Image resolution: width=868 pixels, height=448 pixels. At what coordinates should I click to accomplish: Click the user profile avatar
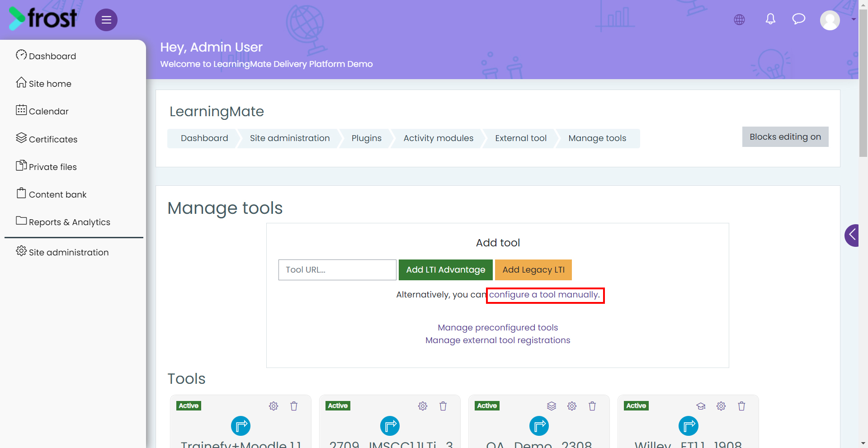pyautogui.click(x=830, y=20)
